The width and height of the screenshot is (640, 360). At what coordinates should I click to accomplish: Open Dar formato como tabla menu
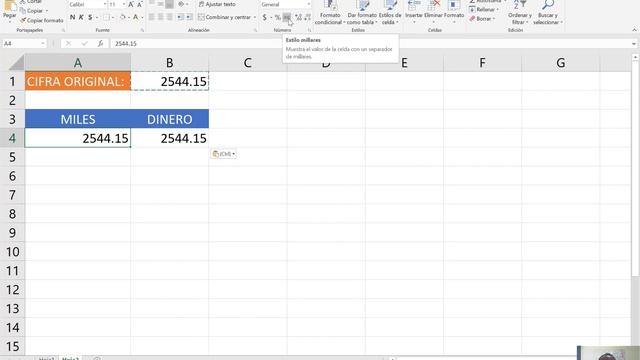coord(362,12)
